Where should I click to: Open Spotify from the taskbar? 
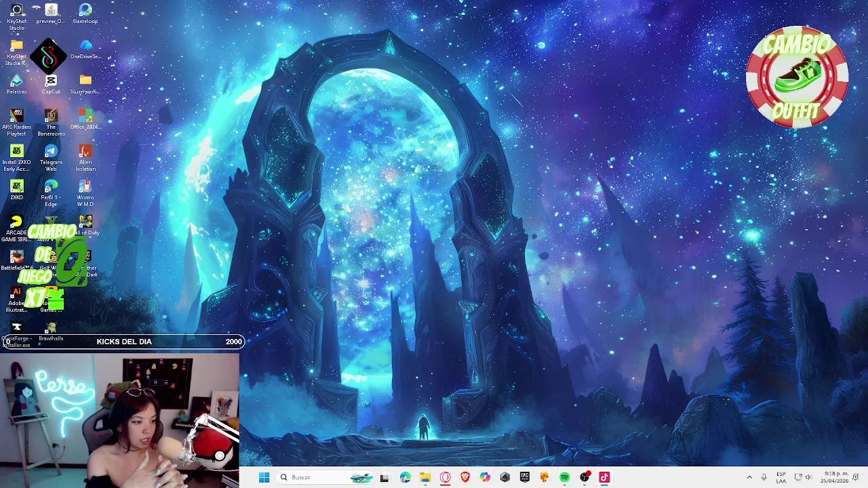[564, 477]
